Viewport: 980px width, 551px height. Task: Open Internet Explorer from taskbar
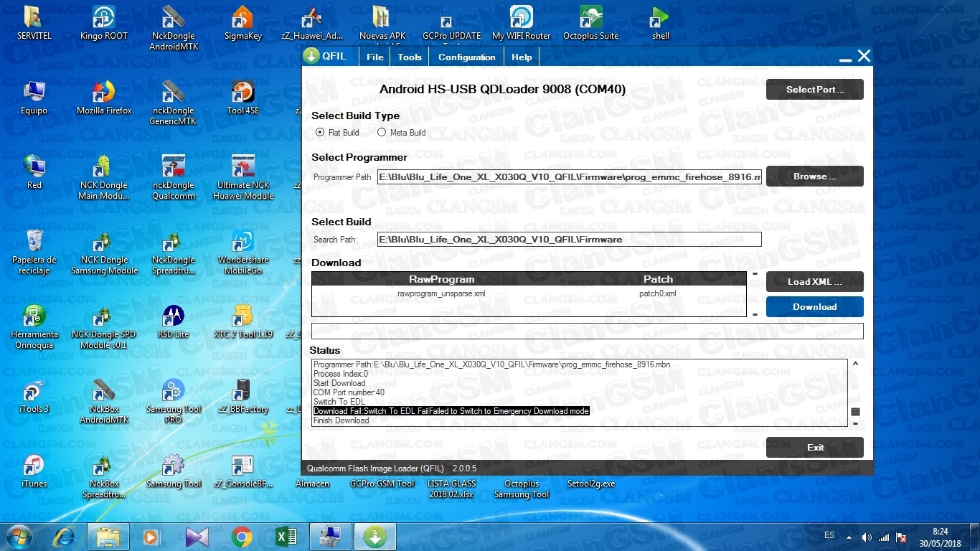tap(64, 537)
